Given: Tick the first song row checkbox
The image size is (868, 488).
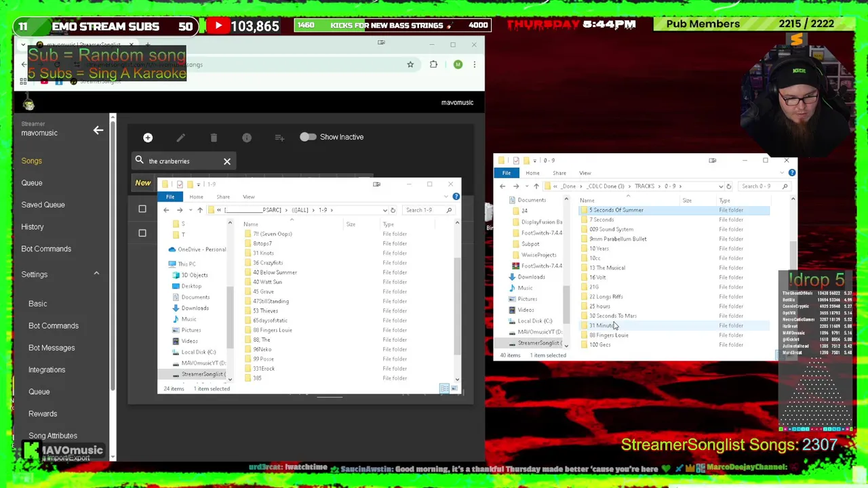Looking at the screenshot, I should [x=142, y=209].
